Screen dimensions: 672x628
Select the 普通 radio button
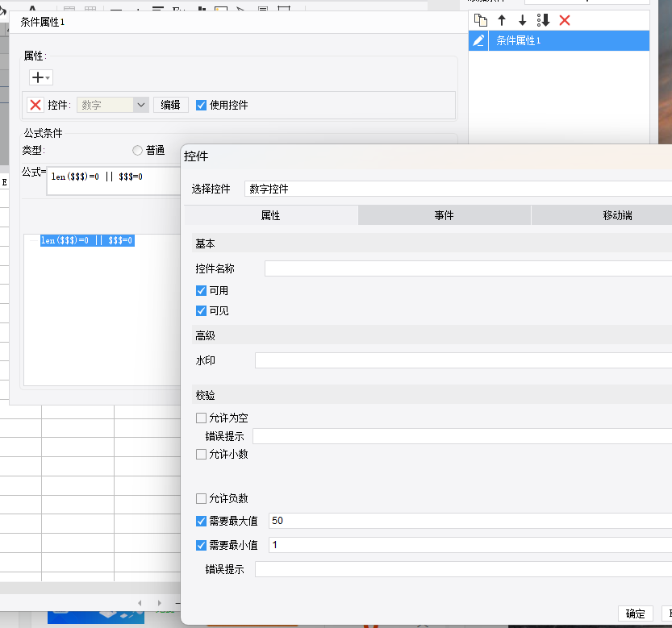coord(138,150)
